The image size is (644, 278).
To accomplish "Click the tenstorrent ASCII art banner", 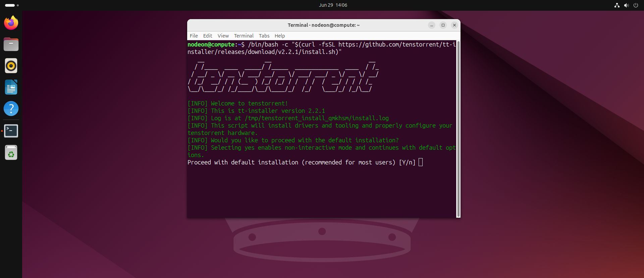I will click(283, 78).
